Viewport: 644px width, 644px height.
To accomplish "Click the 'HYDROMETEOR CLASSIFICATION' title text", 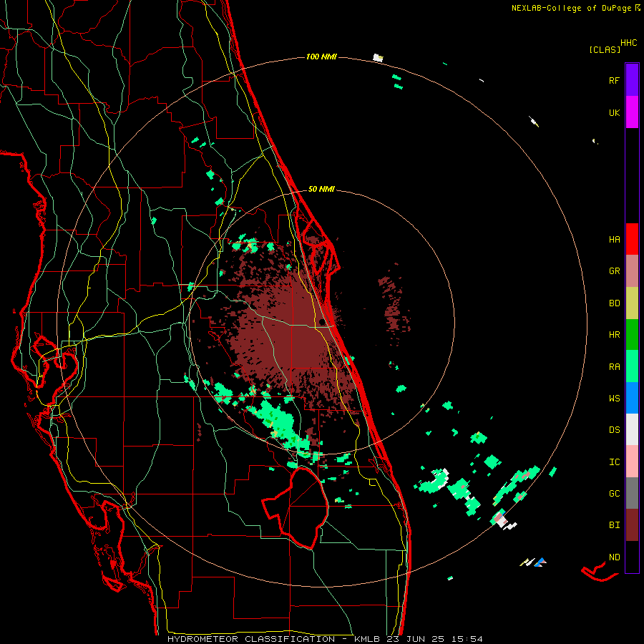I will point(251,639).
